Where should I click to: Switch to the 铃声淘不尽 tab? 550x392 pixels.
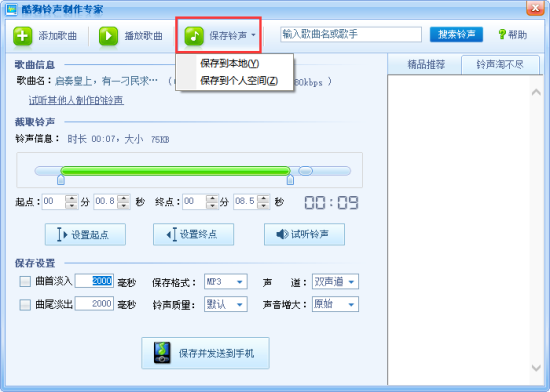[500, 65]
